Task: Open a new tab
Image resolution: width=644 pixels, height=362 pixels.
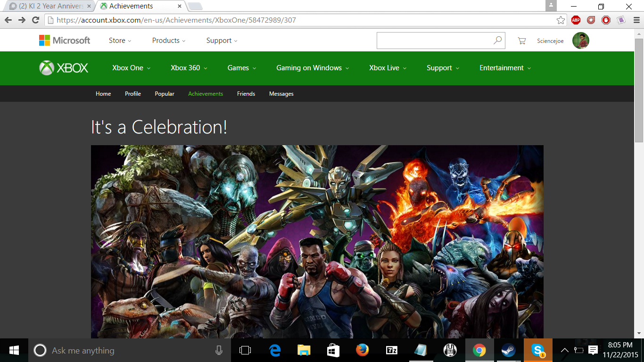Action: coord(195,6)
